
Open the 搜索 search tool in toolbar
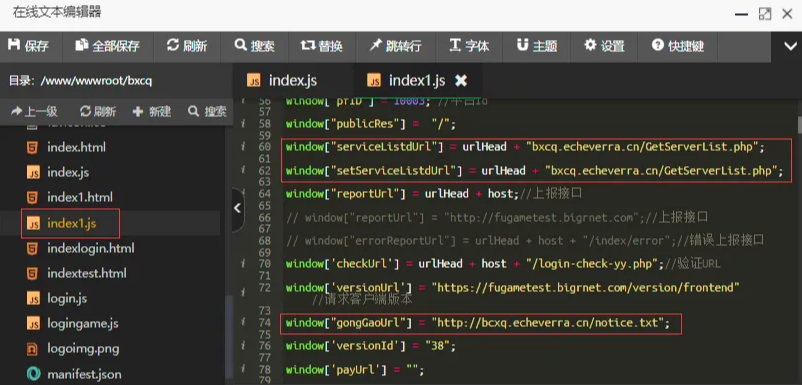pos(254,46)
